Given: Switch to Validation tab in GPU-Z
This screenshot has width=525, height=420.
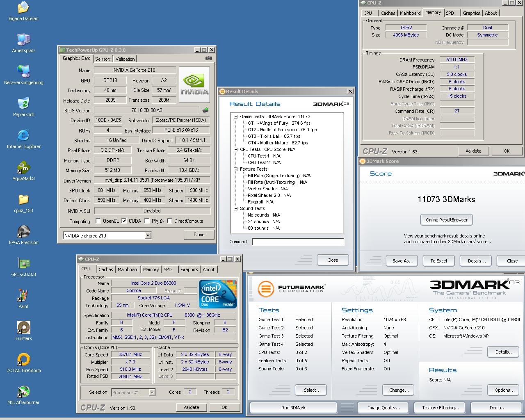Looking at the screenshot, I should click(x=125, y=59).
